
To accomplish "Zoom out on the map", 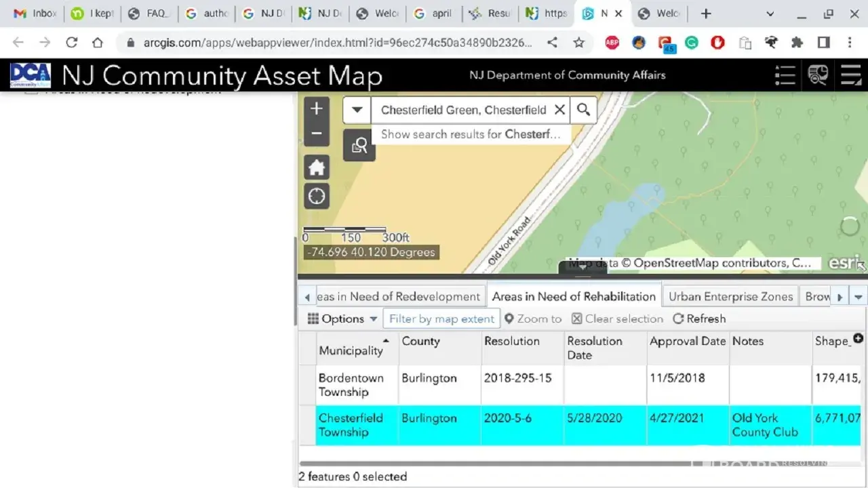I will (x=317, y=134).
